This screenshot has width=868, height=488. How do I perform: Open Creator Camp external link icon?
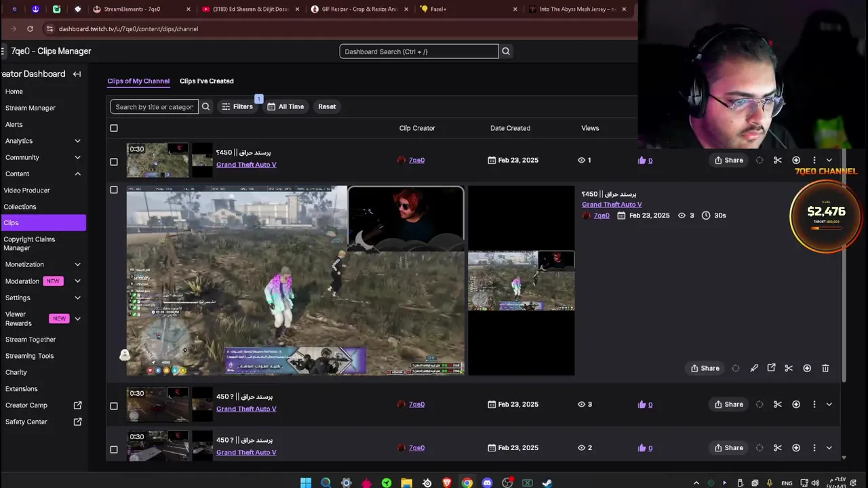point(77,405)
